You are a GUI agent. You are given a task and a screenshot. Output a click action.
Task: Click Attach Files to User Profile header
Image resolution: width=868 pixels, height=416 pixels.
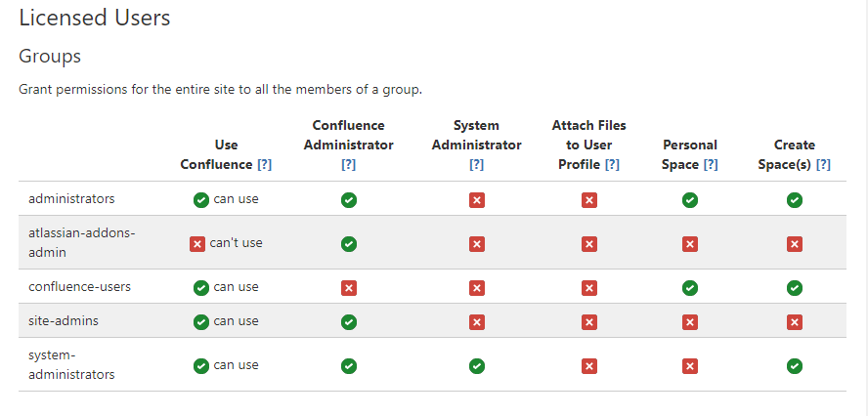pos(589,145)
